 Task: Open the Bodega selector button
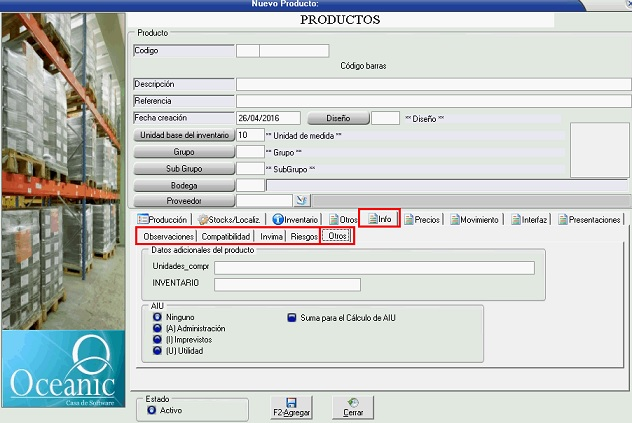184,186
